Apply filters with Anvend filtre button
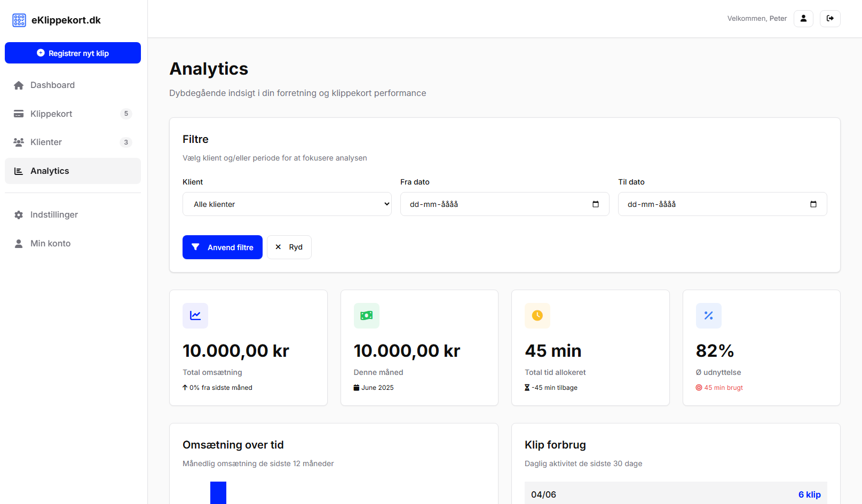 [222, 247]
